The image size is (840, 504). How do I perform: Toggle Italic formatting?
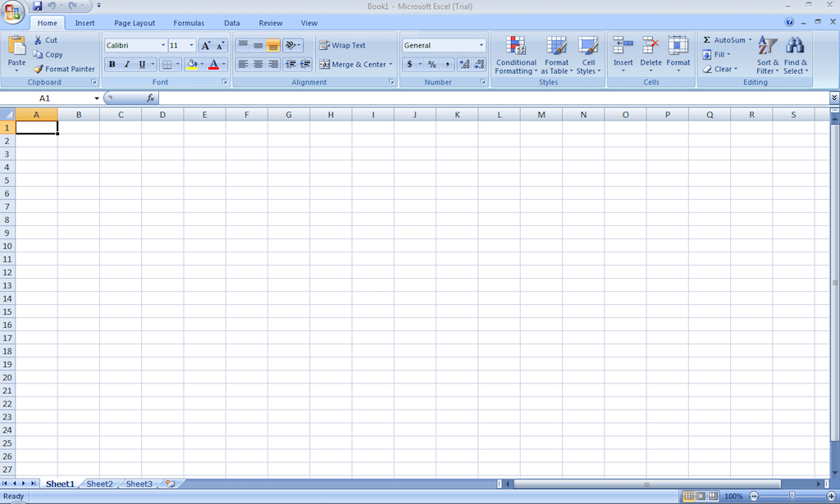click(x=127, y=64)
